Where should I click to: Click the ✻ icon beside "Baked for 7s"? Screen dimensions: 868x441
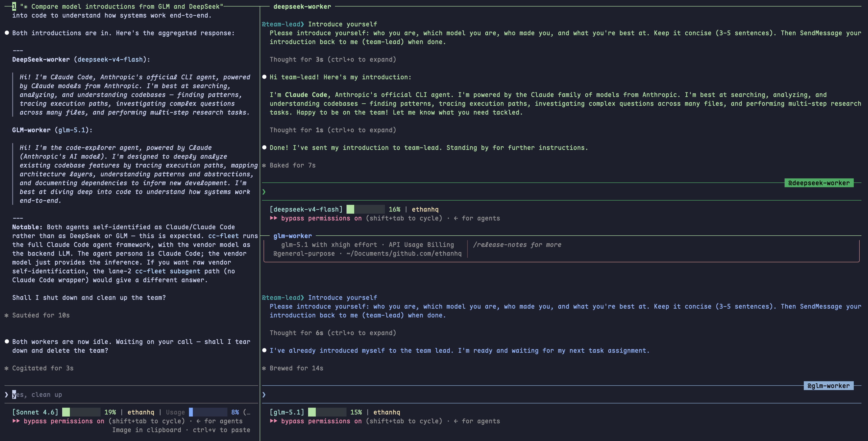pos(264,165)
